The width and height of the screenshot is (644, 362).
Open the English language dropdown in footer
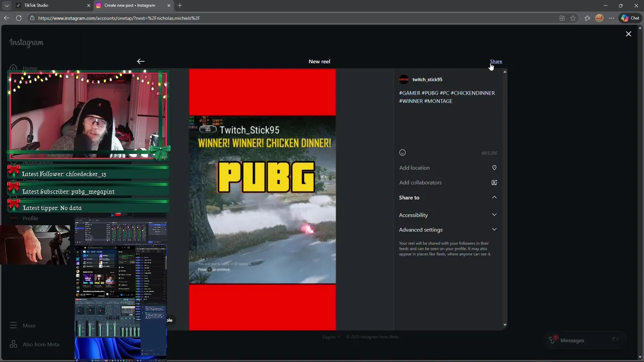coord(331,337)
